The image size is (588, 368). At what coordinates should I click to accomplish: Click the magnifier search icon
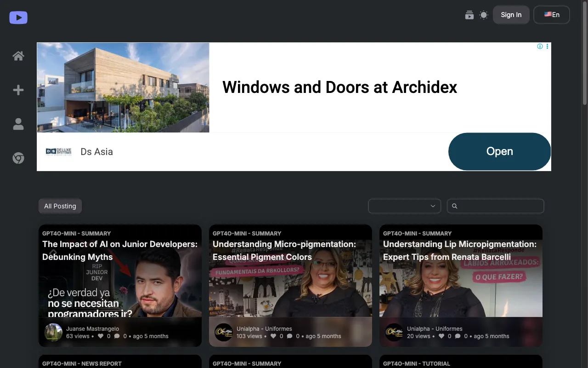point(455,206)
